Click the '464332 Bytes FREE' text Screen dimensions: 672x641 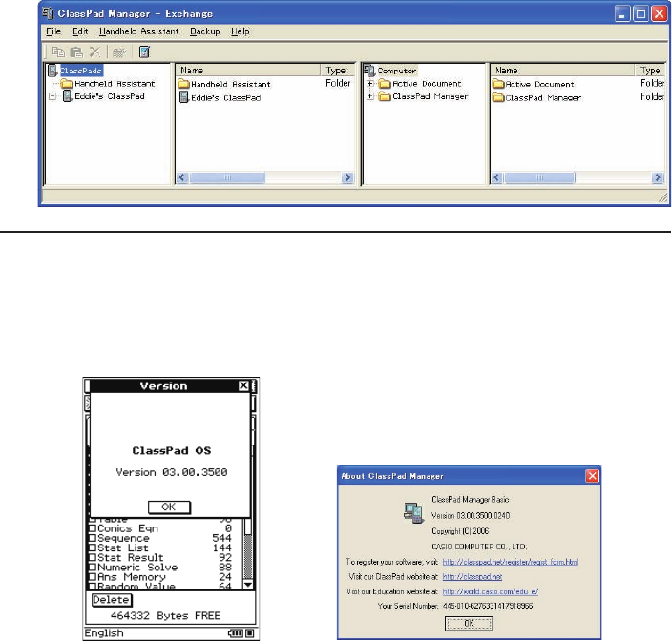click(x=165, y=616)
